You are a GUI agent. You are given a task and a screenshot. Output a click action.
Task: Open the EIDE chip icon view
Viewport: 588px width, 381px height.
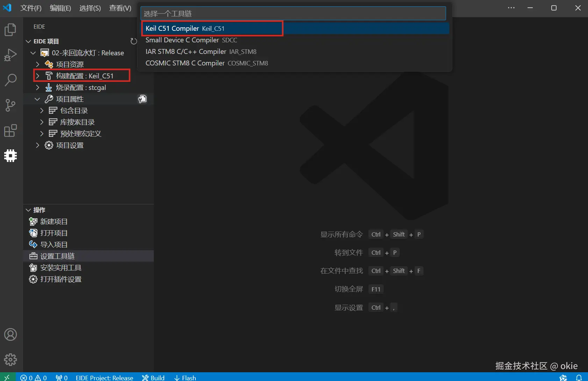(x=10, y=156)
